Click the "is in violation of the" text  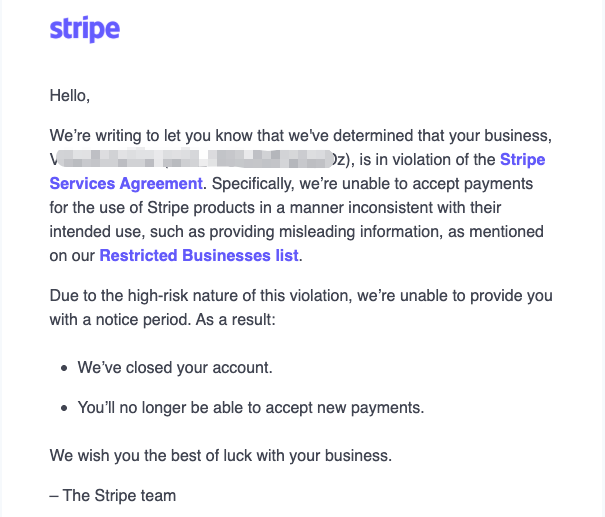[427, 160]
